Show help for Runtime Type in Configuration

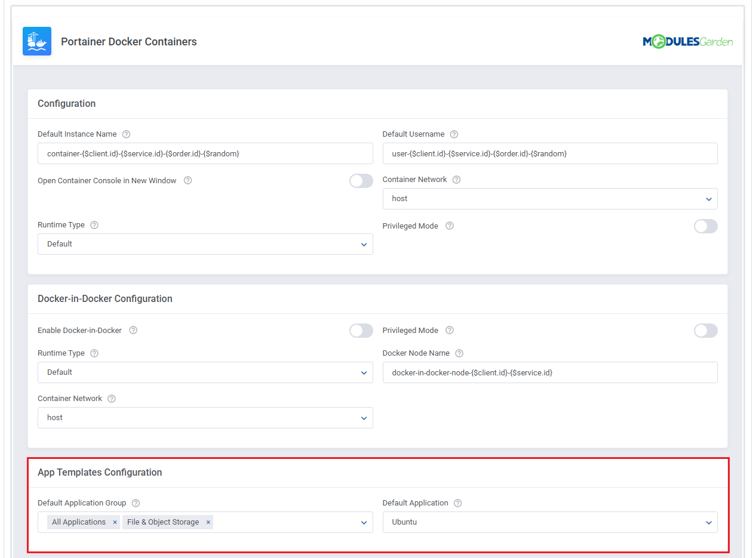tap(94, 225)
